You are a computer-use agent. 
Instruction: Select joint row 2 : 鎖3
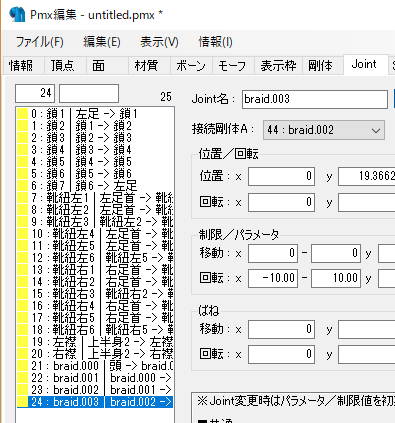pos(95,138)
